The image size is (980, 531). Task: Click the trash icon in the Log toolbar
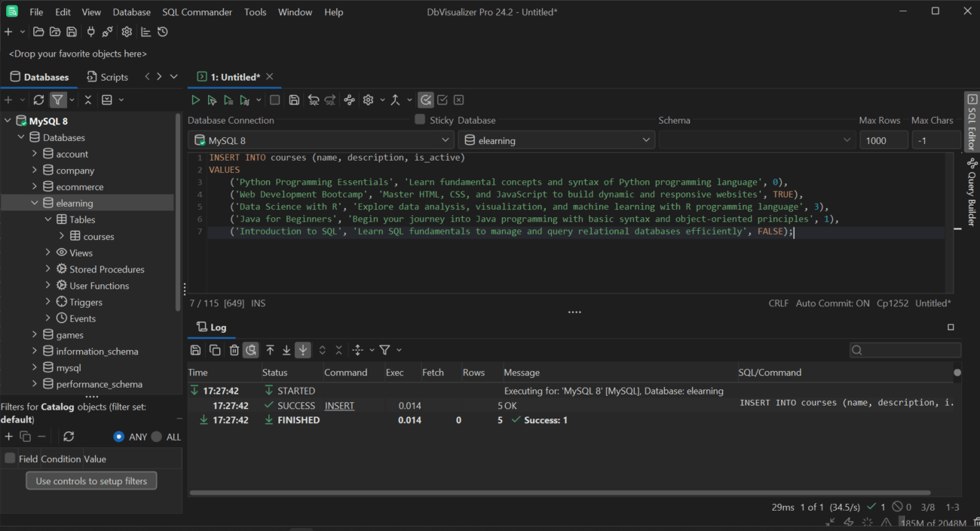tap(234, 350)
